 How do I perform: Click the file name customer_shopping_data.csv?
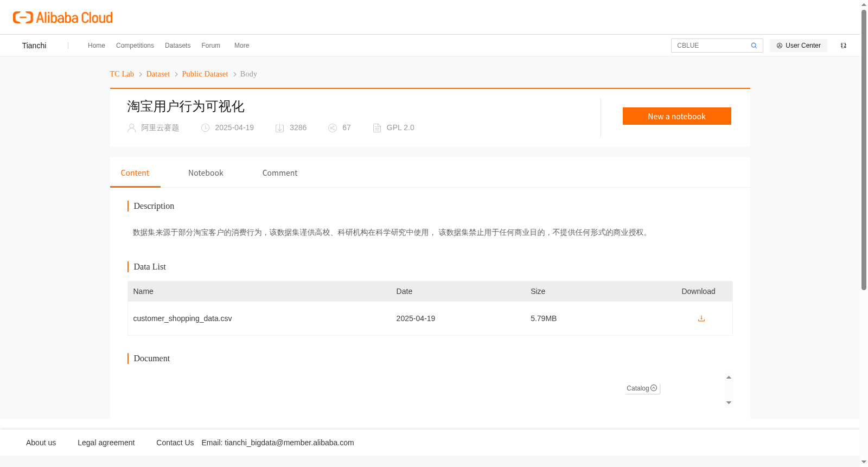click(182, 318)
